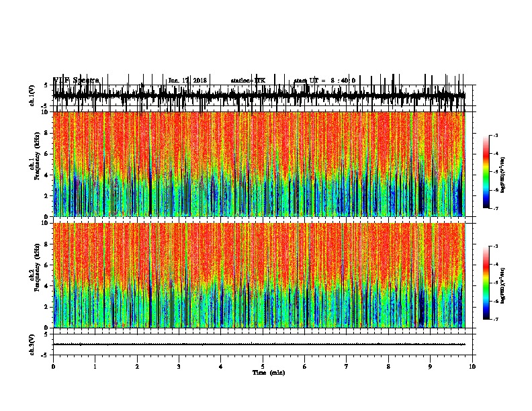Image resolution: width=532 pixels, height=411 pixels.
Task: Click the ch.2 frequency tick label "6"
Action: tap(47, 265)
